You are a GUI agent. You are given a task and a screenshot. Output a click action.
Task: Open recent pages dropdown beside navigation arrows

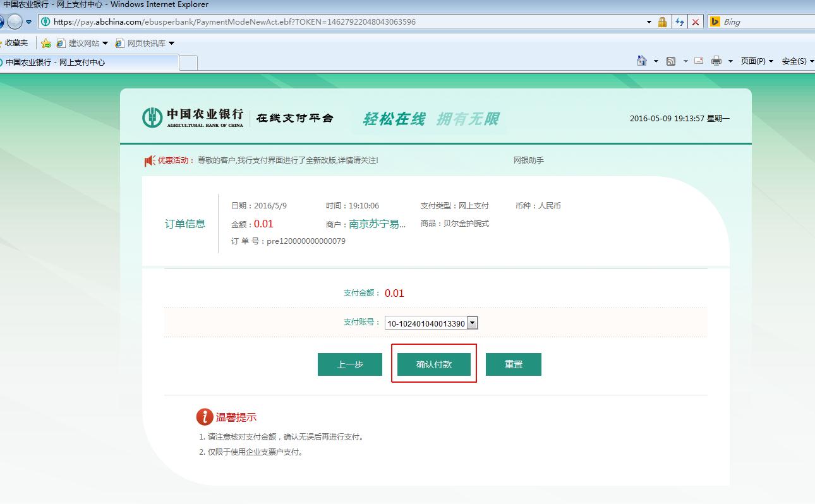click(x=28, y=22)
